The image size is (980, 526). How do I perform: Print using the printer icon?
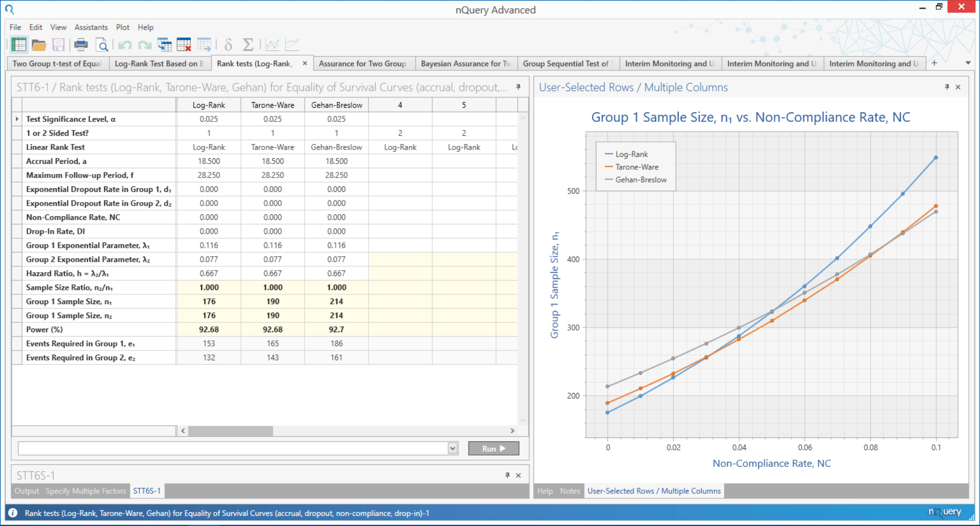(x=81, y=45)
